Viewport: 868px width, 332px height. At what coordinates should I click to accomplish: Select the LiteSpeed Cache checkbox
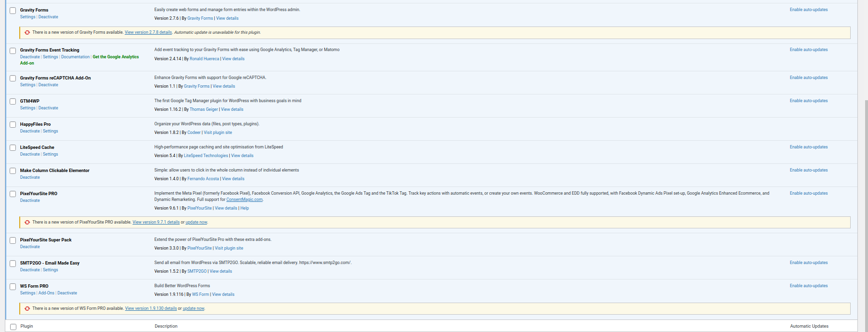pos(13,148)
